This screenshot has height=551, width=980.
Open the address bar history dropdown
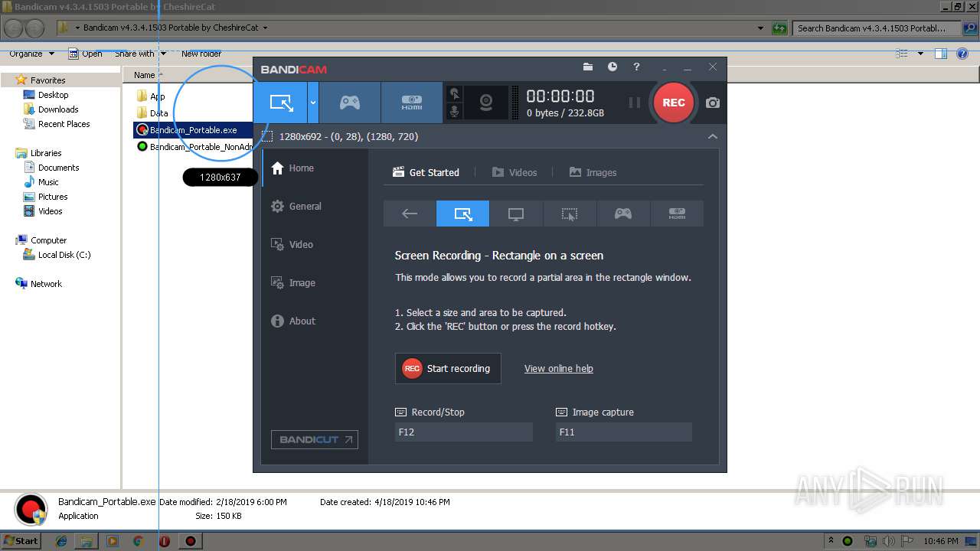(x=760, y=28)
